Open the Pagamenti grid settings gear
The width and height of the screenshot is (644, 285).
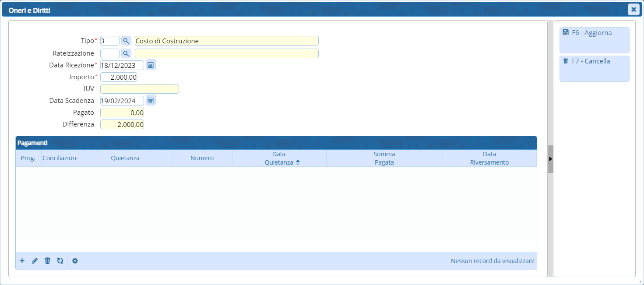click(x=75, y=261)
